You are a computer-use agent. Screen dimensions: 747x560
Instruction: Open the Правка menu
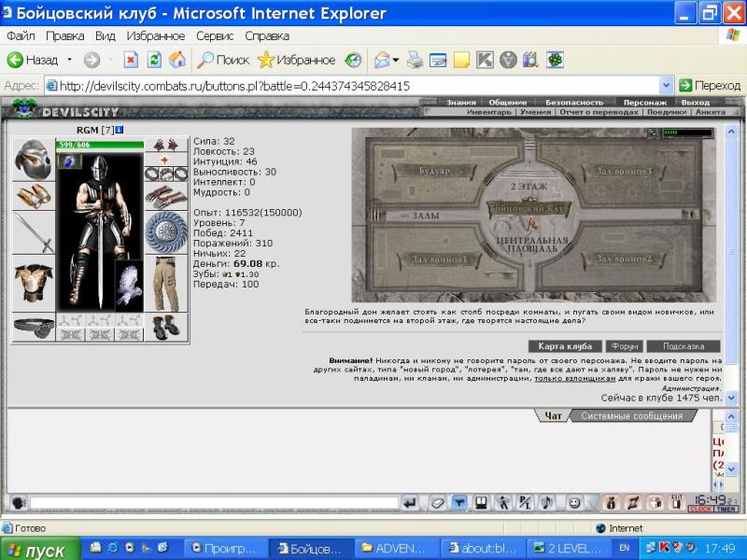[64, 35]
